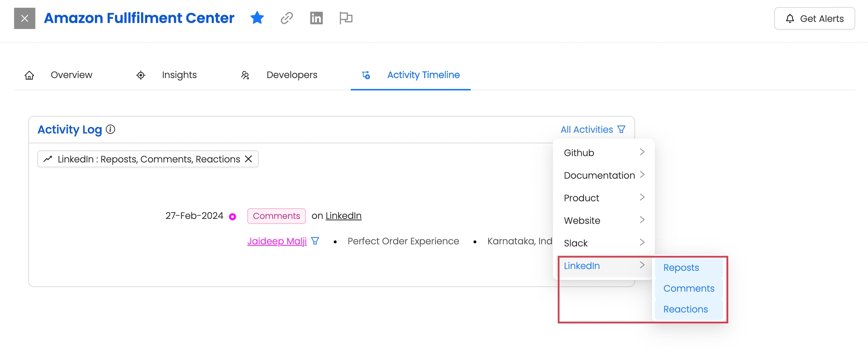This screenshot has width=868, height=358.
Task: Click the flag icon in header
Action: pos(345,18)
